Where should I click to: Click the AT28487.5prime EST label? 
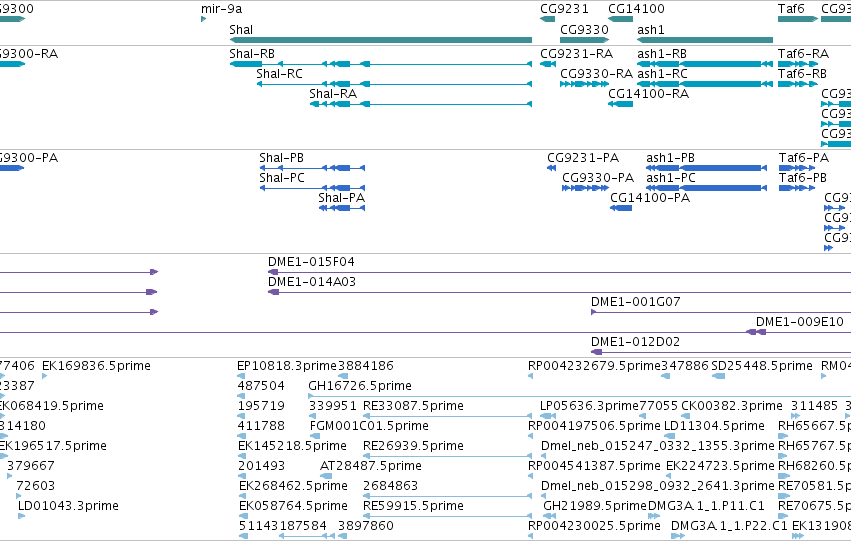(371, 467)
